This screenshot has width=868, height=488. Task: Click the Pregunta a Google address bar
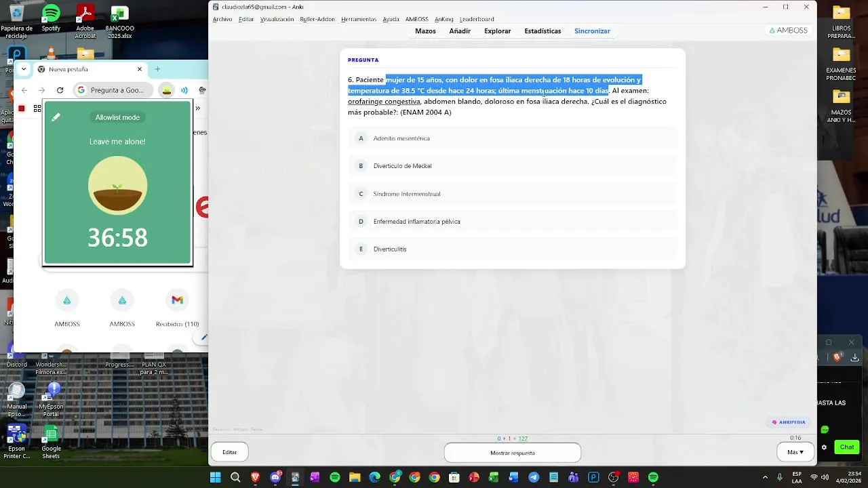point(113,90)
